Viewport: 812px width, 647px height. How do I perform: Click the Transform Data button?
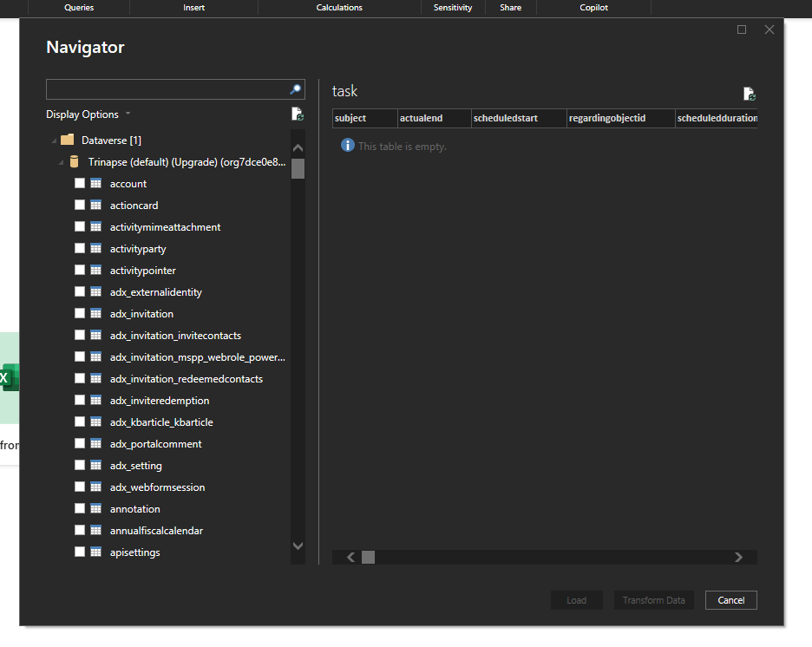tap(653, 599)
